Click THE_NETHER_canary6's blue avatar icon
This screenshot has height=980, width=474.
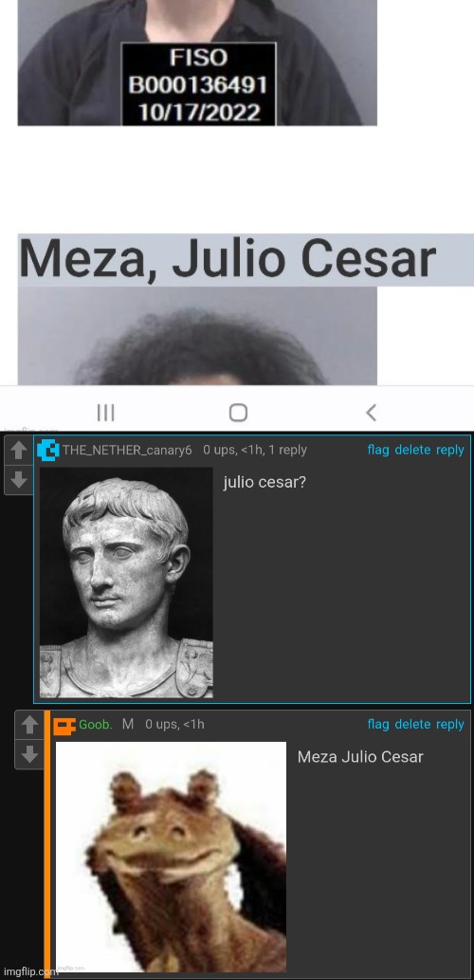pos(48,450)
